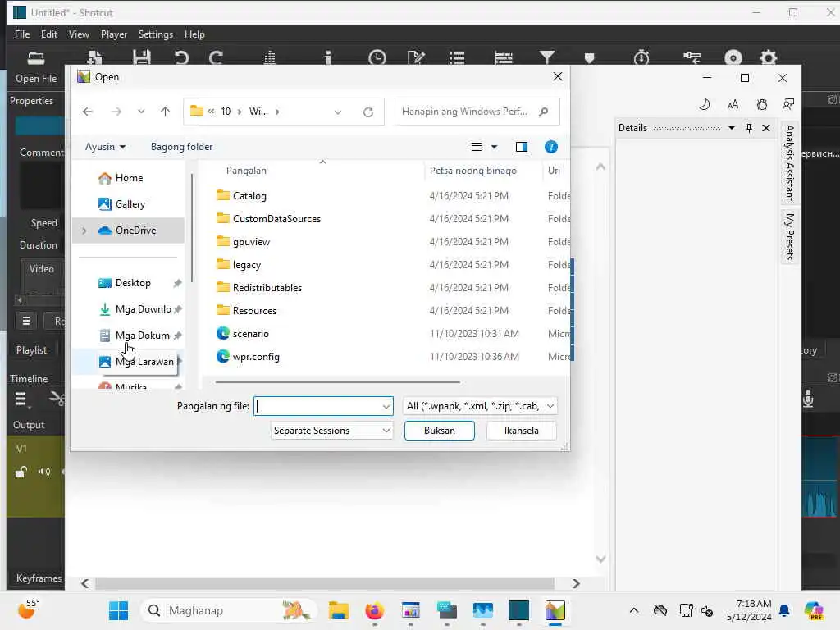Select the wpr.config file
The width and height of the screenshot is (840, 630).
[x=256, y=357]
